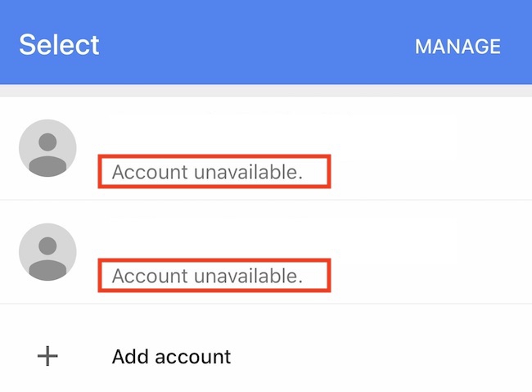Image resolution: width=532 pixels, height=392 pixels.
Task: Click the plus icon beside Add account
Action: (x=47, y=356)
